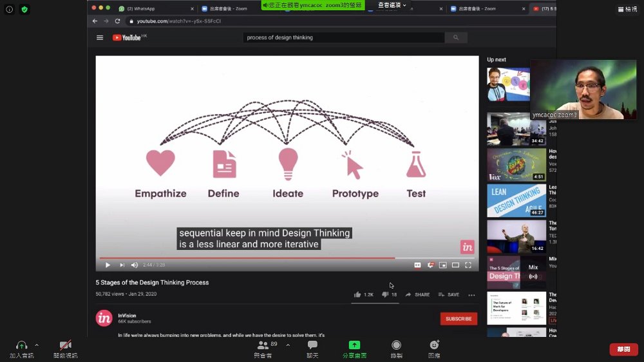Start video with 開啟視訊 button

[x=65, y=350]
